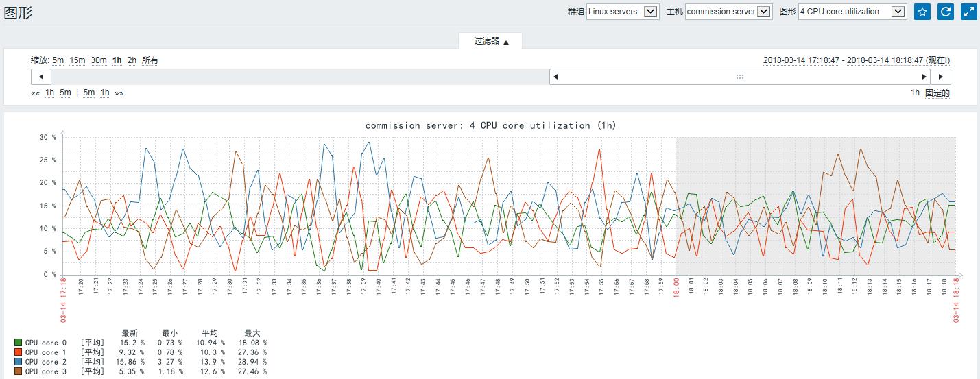Click the 28.94 % max value
The width and height of the screenshot is (980, 379).
tap(253, 362)
